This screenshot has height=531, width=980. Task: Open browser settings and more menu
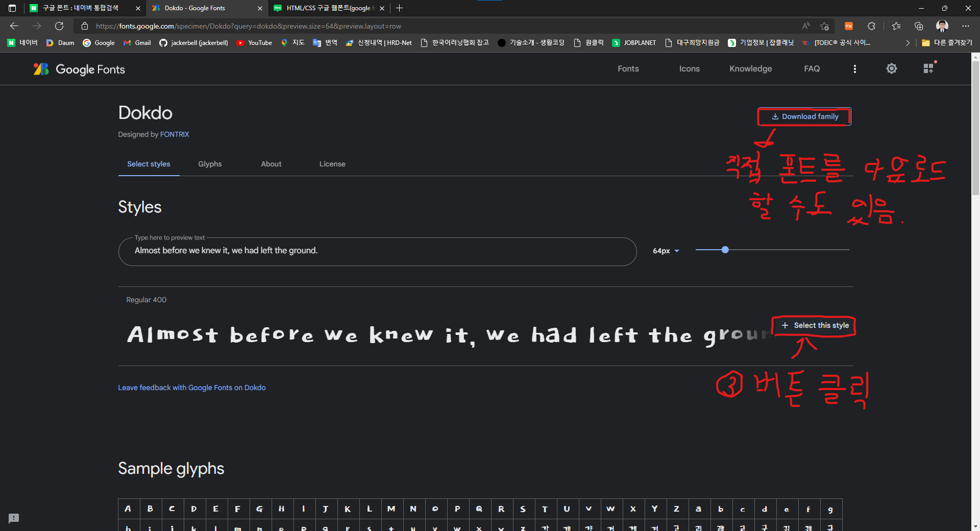(965, 26)
